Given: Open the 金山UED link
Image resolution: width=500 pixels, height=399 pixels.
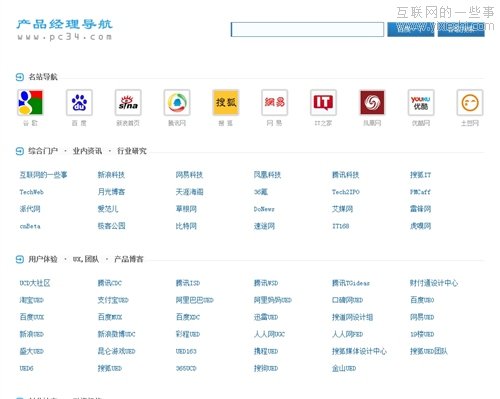Looking at the screenshot, I should click(344, 368).
